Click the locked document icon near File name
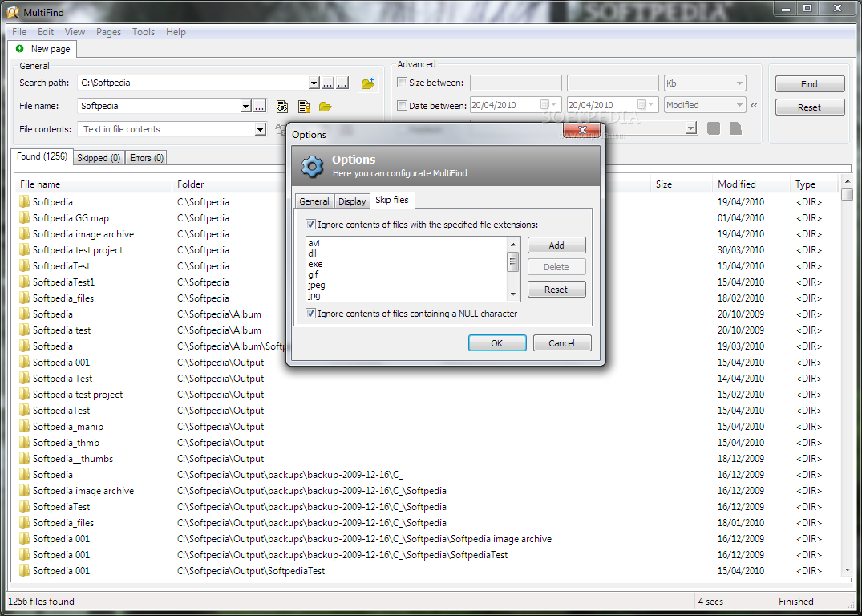The height and width of the screenshot is (616, 862). 304,107
